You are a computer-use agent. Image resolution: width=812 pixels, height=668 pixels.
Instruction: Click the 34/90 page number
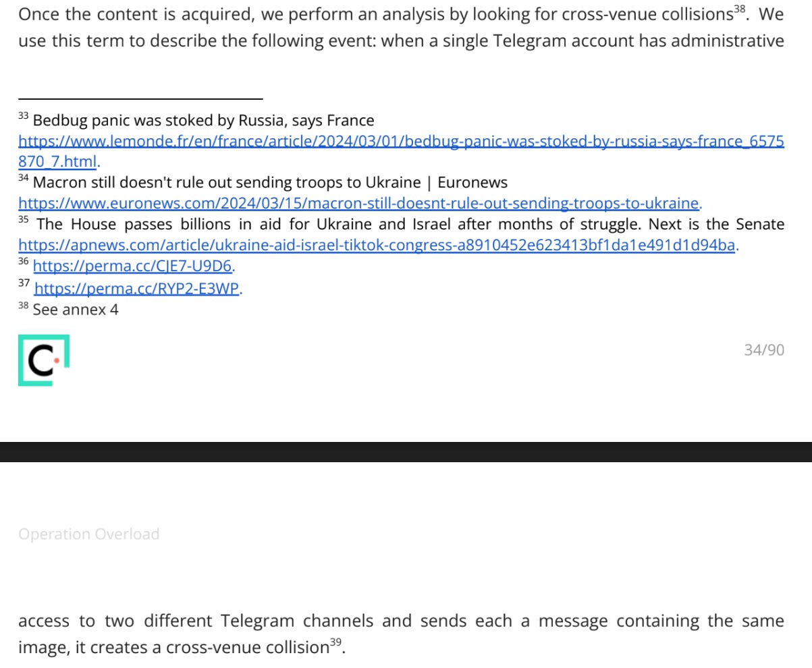coord(764,350)
